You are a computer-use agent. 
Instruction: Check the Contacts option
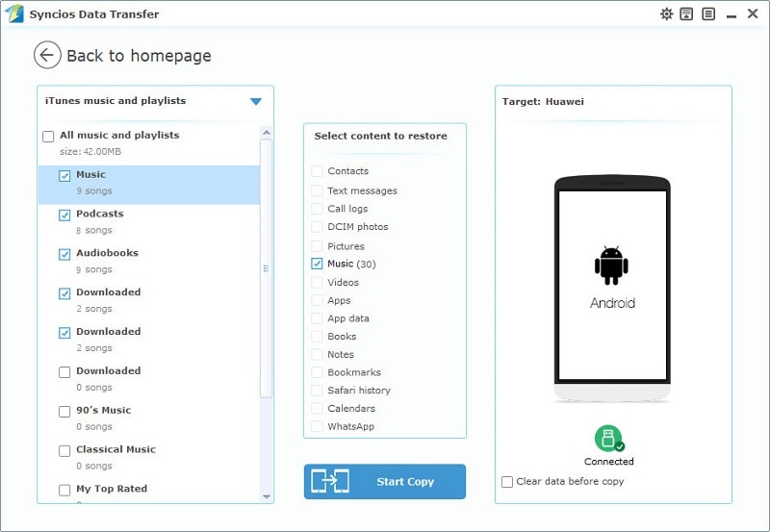317,171
